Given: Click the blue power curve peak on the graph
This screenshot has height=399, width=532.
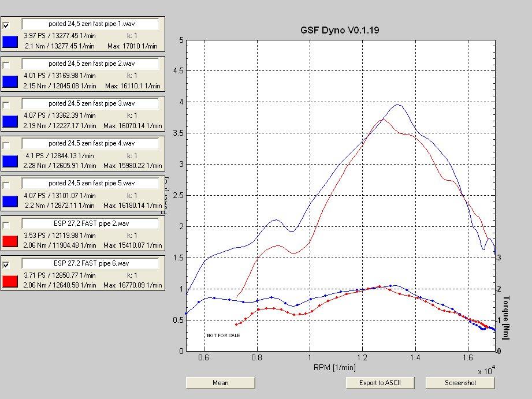Looking at the screenshot, I should pos(397,105).
